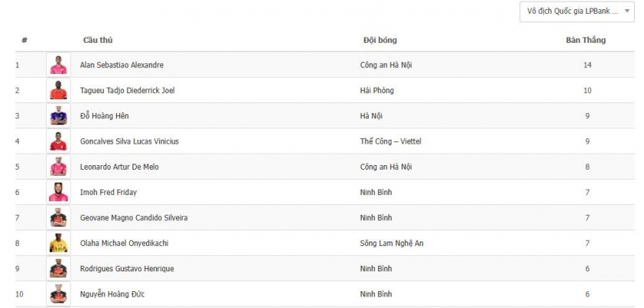Open the Thể Công – Viettel team
Screen dimensions: 644x308
(x=391, y=141)
